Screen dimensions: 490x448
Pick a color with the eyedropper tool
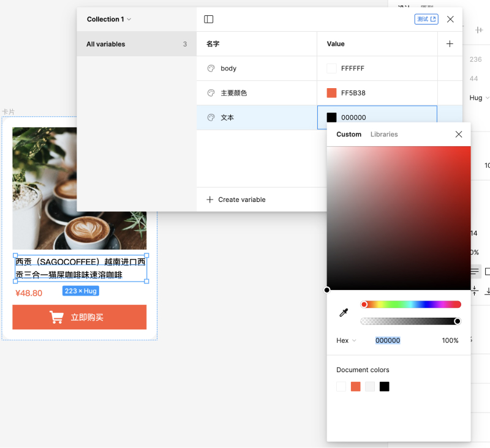coord(344,313)
